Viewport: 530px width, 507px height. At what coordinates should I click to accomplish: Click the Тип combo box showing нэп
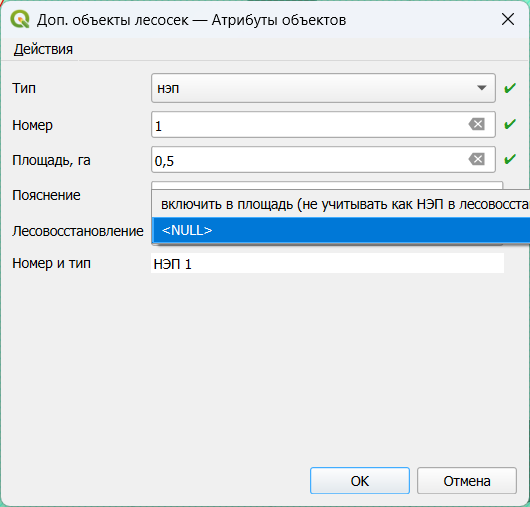pos(323,88)
